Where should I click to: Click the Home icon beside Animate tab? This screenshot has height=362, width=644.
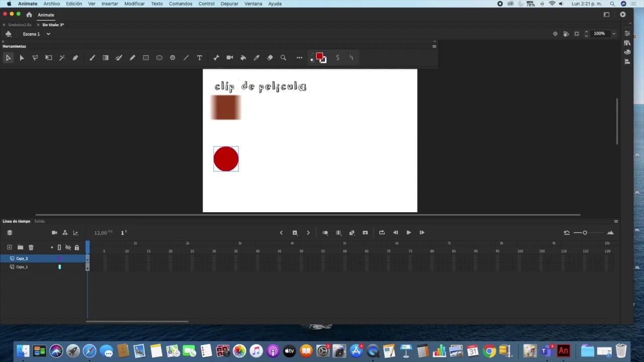(29, 15)
